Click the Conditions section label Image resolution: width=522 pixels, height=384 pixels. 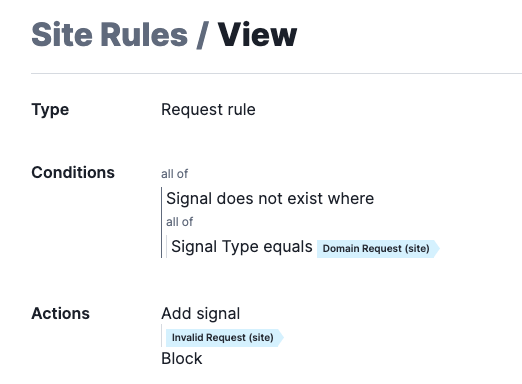coord(73,173)
